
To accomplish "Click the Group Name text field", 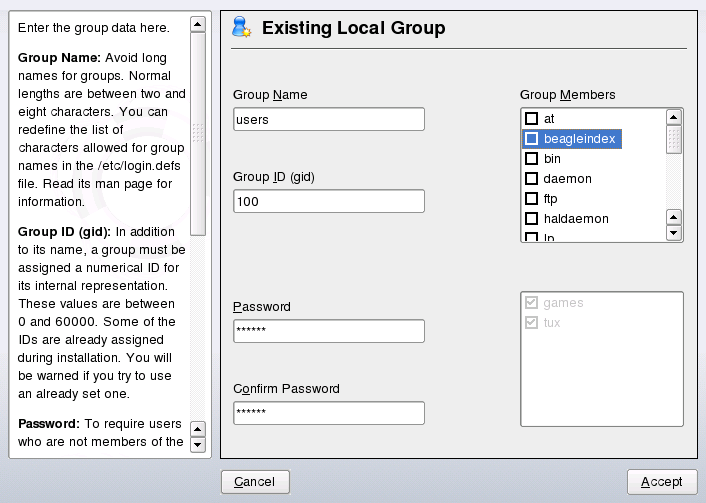I will coord(328,120).
